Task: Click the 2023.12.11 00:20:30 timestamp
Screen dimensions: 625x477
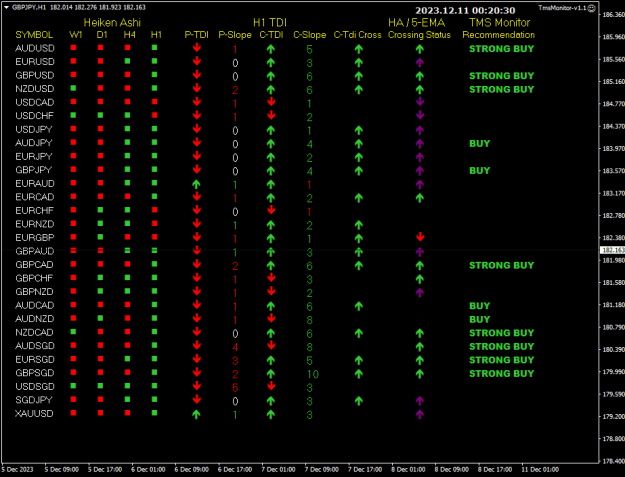Action: (465, 10)
